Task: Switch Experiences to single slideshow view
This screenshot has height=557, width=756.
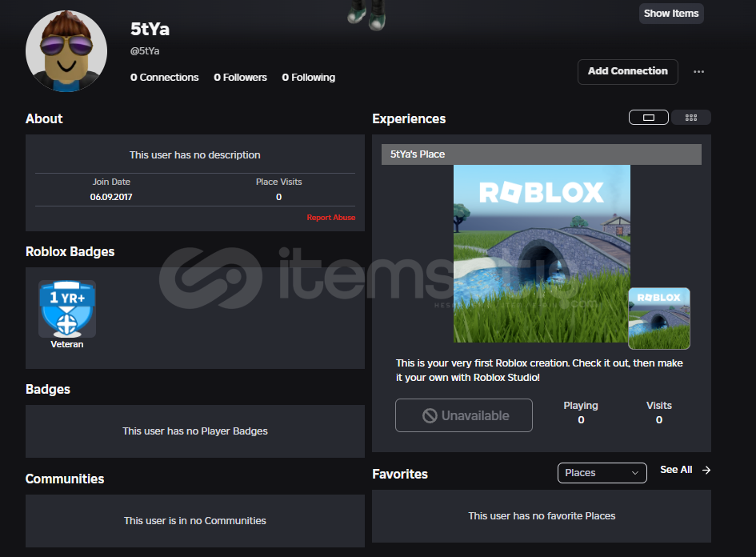Action: tap(649, 118)
